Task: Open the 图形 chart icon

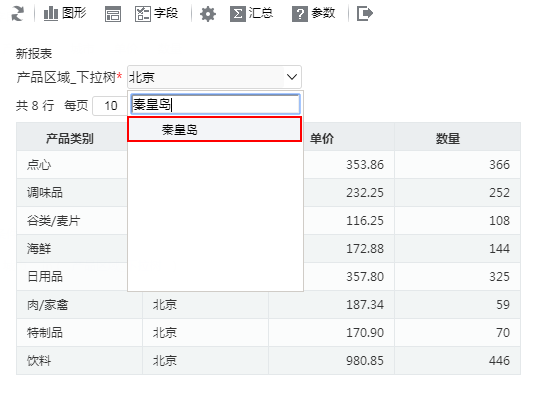Action: pyautogui.click(x=51, y=14)
